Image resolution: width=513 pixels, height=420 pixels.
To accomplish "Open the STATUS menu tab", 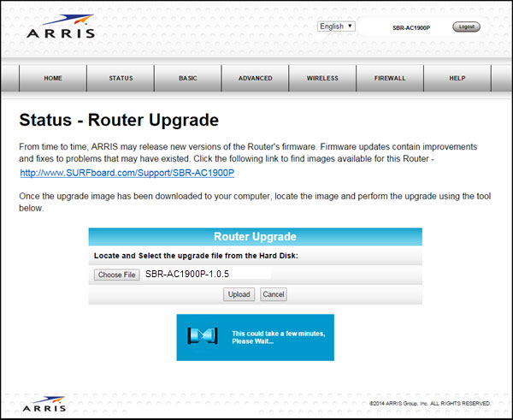I will point(121,78).
